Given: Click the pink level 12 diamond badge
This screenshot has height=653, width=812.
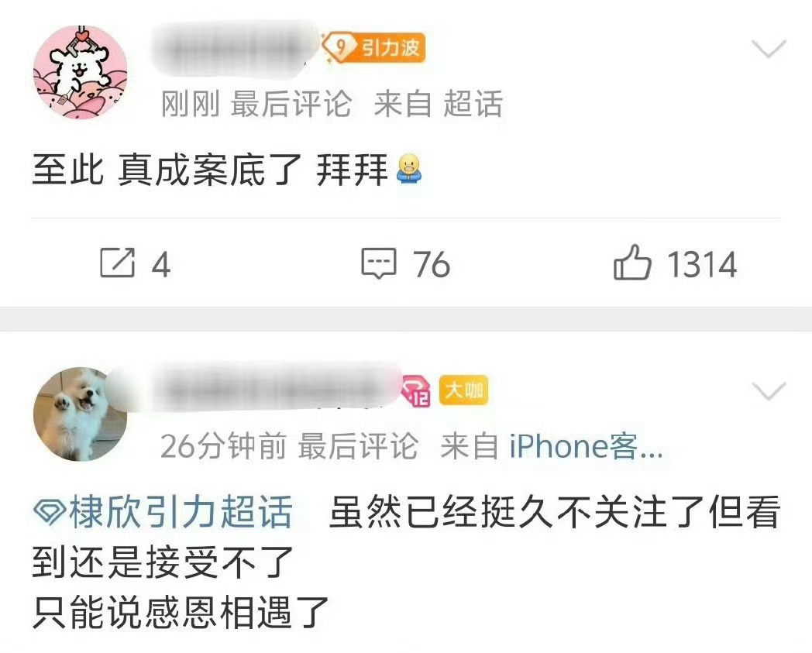Looking at the screenshot, I should pyautogui.click(x=416, y=391).
